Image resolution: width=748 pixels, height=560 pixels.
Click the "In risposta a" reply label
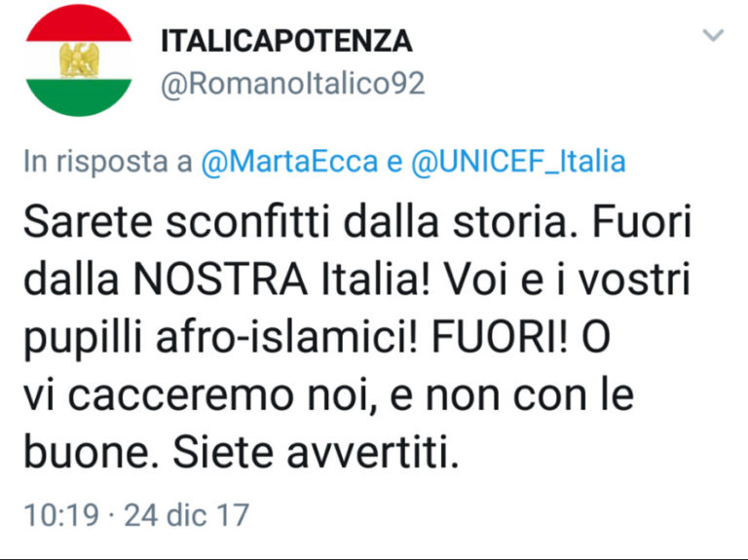click(107, 162)
